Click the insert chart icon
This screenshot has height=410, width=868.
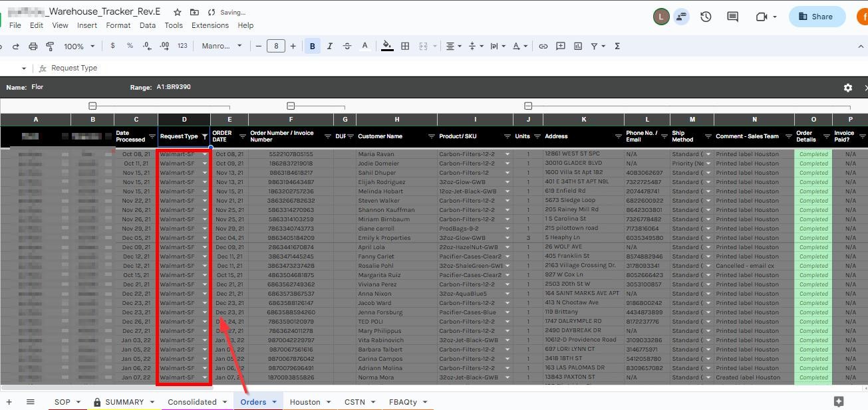point(577,47)
